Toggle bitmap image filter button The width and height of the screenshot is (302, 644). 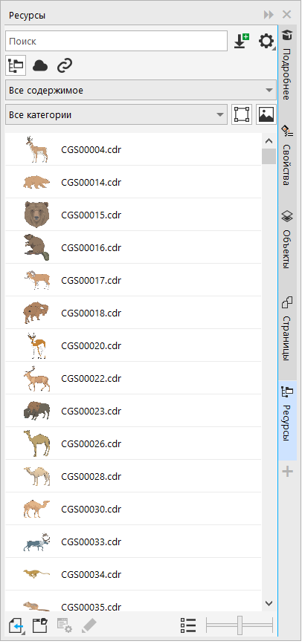point(266,114)
